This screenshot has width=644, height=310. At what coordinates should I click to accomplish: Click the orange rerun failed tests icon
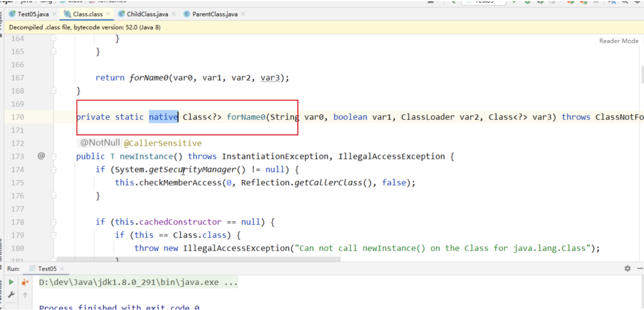tap(25, 282)
